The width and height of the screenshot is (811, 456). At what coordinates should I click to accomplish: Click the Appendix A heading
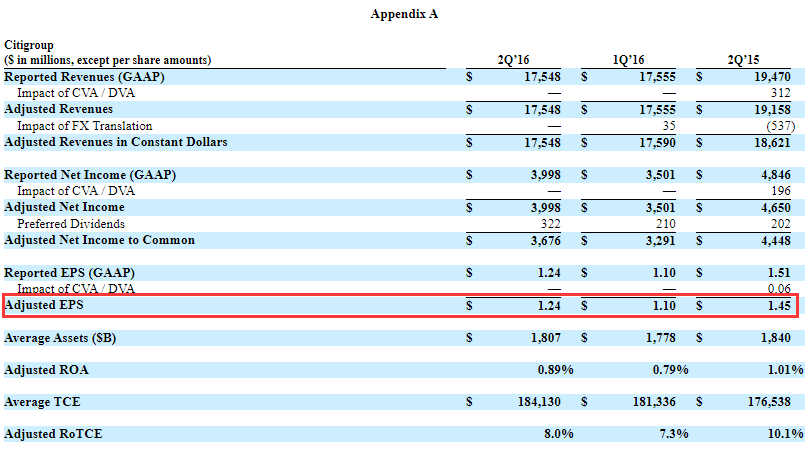(404, 14)
